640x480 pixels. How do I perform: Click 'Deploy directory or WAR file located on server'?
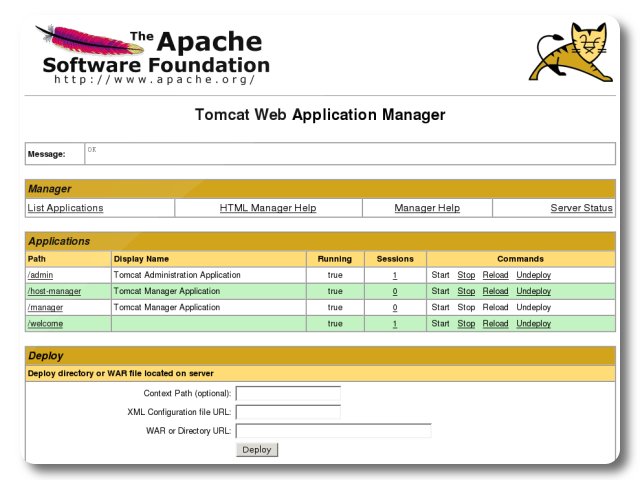[121, 373]
